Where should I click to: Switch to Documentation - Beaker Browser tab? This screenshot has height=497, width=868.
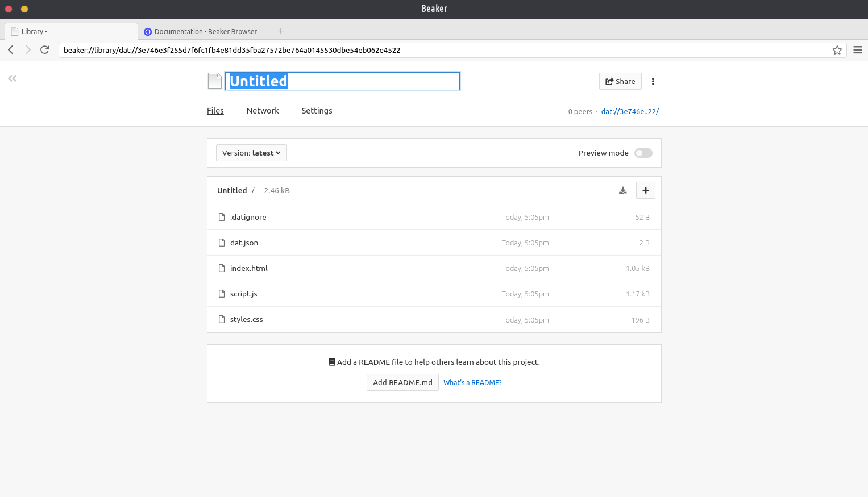pyautogui.click(x=205, y=32)
